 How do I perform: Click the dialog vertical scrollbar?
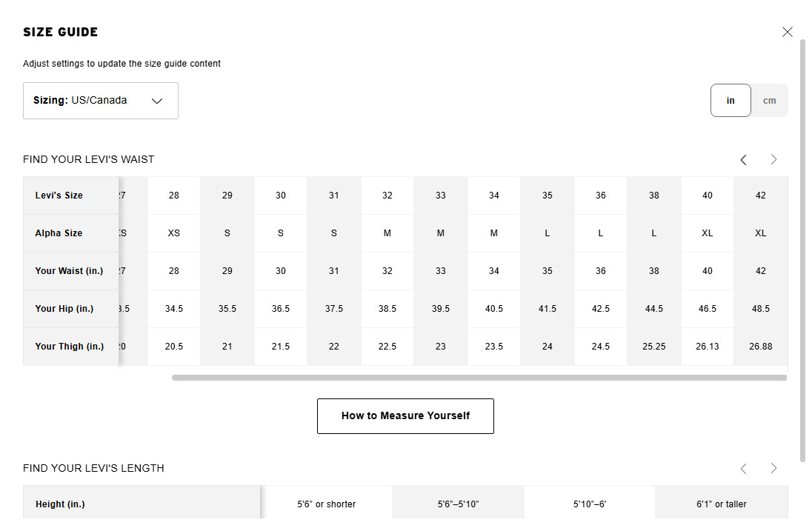tap(802, 250)
